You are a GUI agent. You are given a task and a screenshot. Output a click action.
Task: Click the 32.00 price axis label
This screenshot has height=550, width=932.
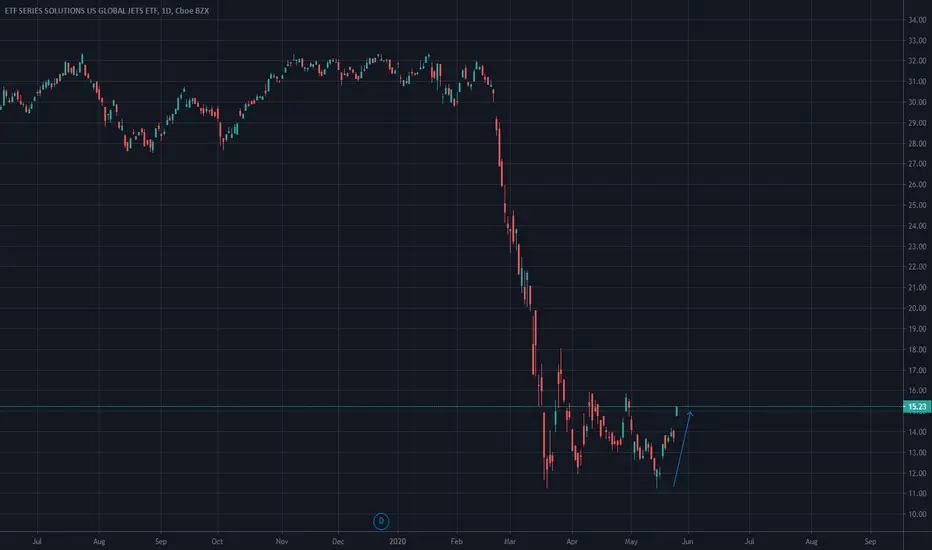[x=917, y=61]
